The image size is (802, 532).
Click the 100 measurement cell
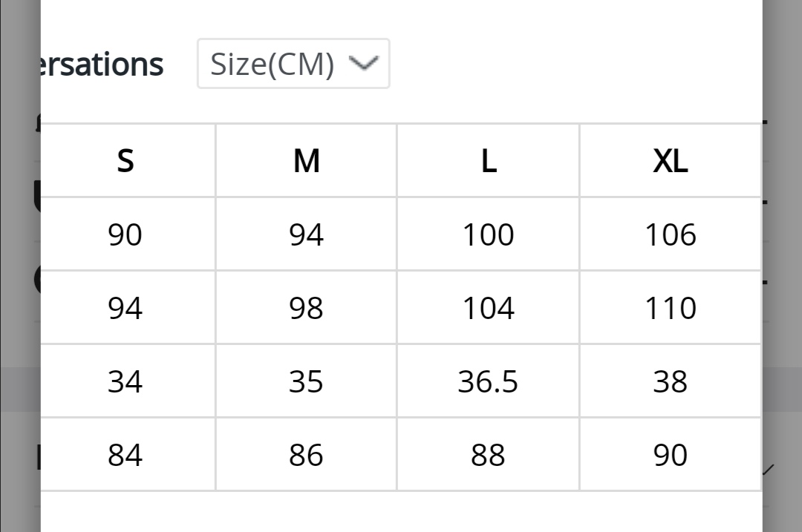click(488, 235)
